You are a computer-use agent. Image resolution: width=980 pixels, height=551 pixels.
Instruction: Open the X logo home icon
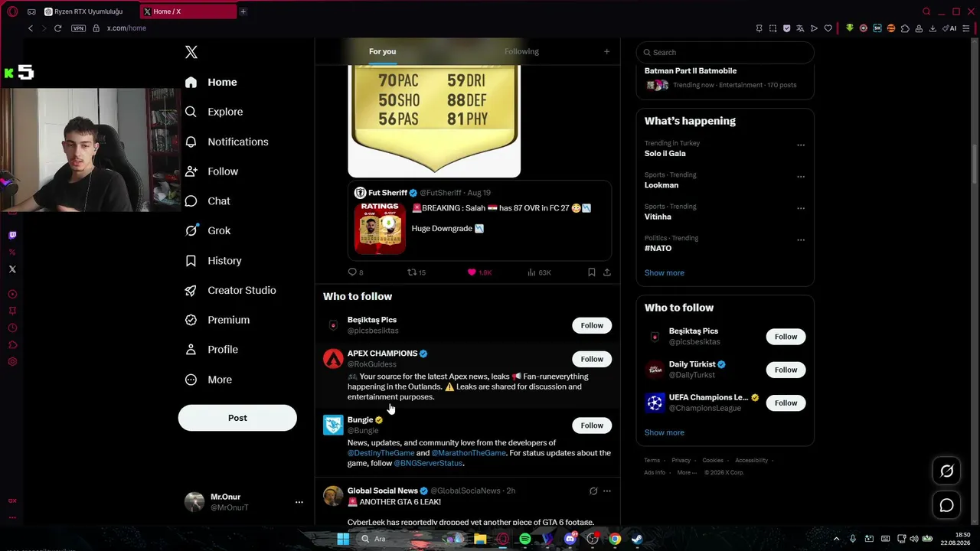(x=191, y=52)
